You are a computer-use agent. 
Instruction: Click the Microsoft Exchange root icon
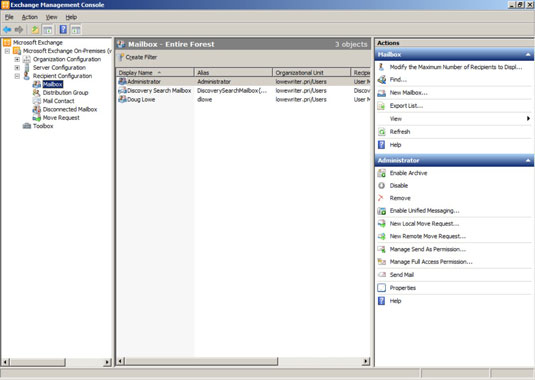7,43
